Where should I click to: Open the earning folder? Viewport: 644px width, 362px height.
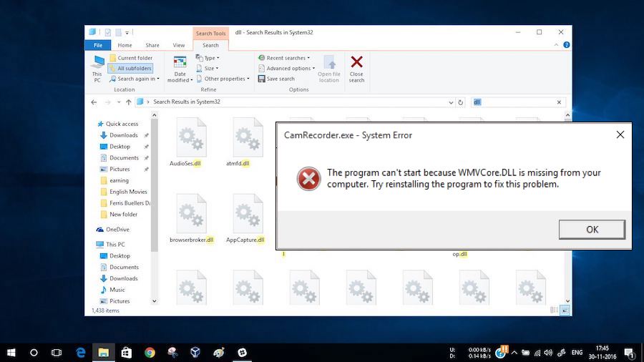click(114, 180)
